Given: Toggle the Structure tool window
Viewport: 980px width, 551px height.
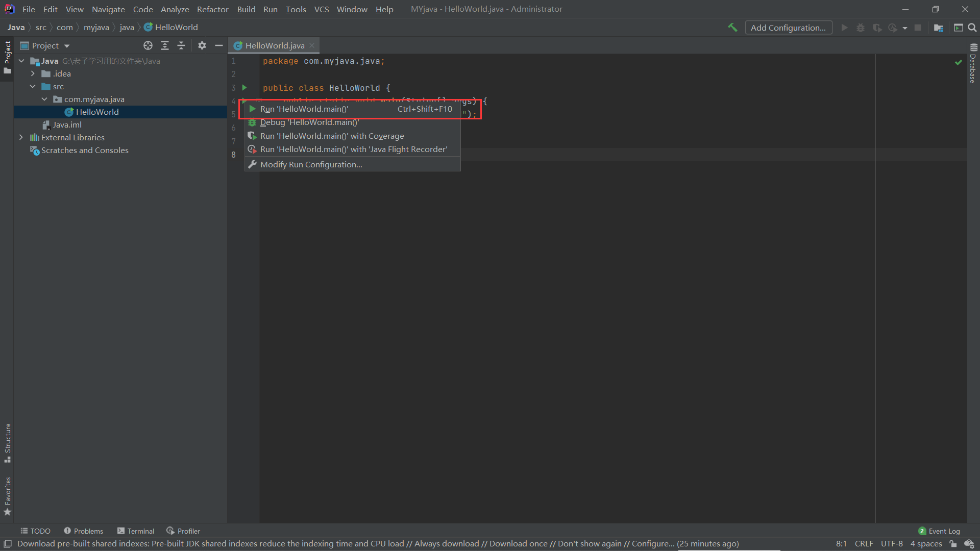Looking at the screenshot, I should pyautogui.click(x=8, y=442).
